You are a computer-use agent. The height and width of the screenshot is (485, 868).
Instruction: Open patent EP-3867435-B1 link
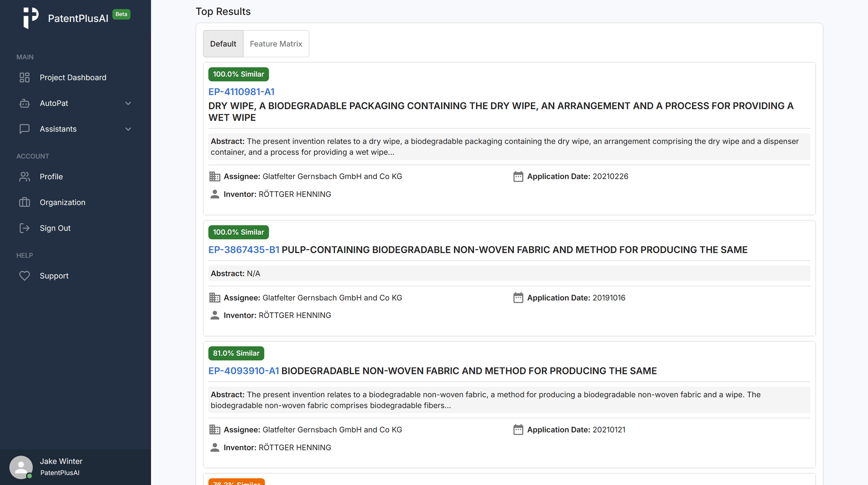click(244, 250)
